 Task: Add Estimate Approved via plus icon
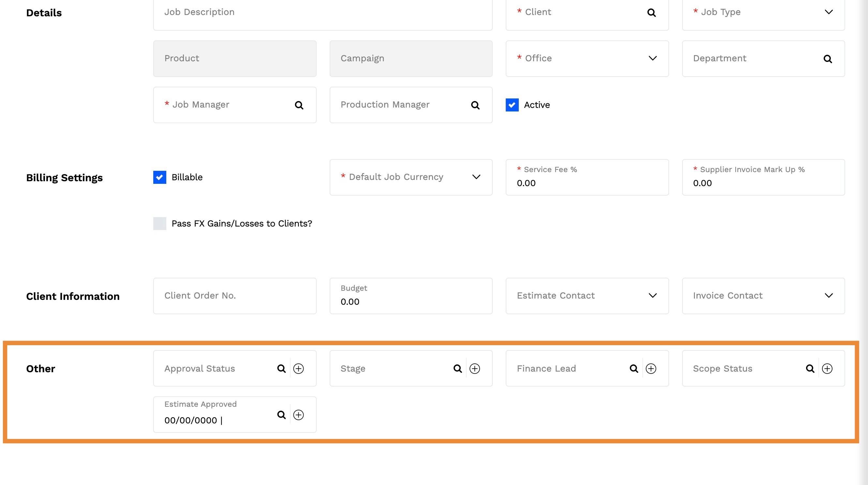[x=299, y=415]
